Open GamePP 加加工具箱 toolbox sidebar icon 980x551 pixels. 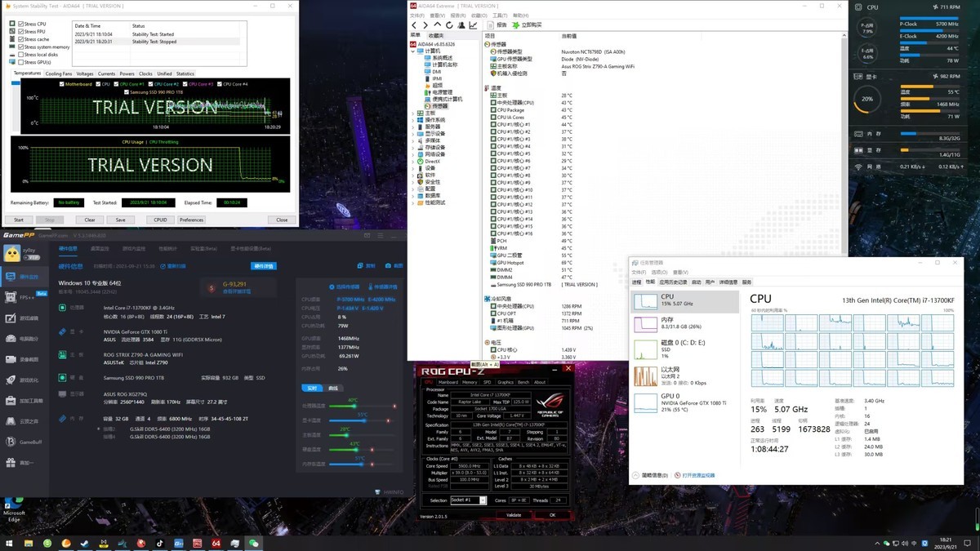click(11, 401)
